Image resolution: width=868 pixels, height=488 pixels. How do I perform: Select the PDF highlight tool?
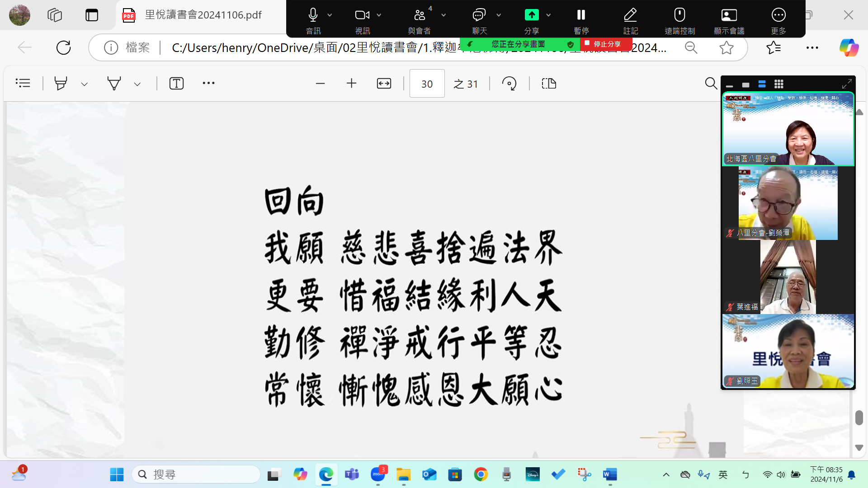coord(61,84)
